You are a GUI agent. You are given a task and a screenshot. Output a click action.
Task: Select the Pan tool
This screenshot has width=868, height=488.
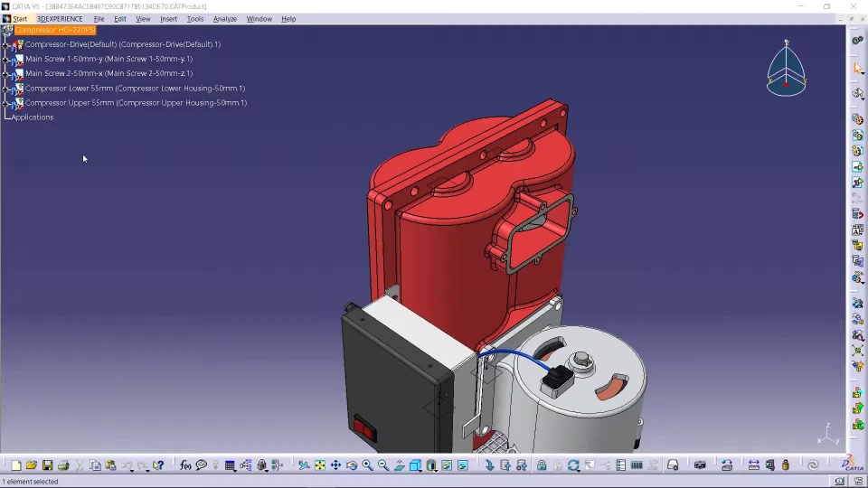(x=336, y=465)
